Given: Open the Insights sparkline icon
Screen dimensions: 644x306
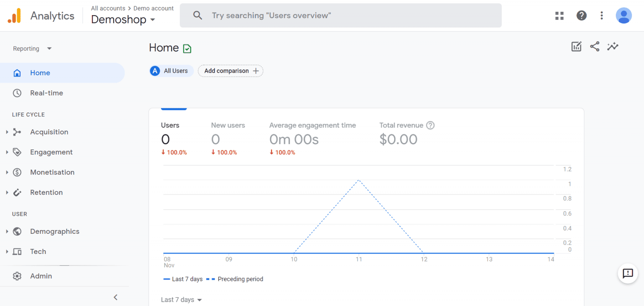Looking at the screenshot, I should [x=613, y=47].
